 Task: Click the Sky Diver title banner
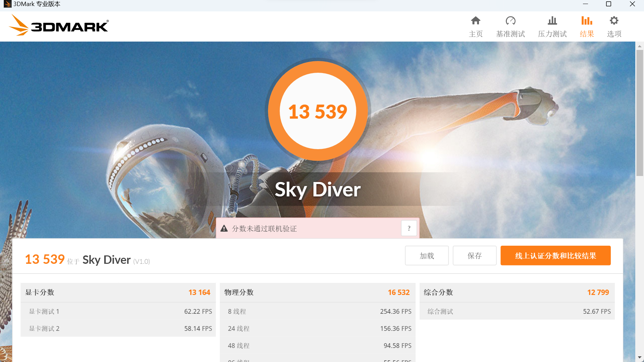[318, 189]
